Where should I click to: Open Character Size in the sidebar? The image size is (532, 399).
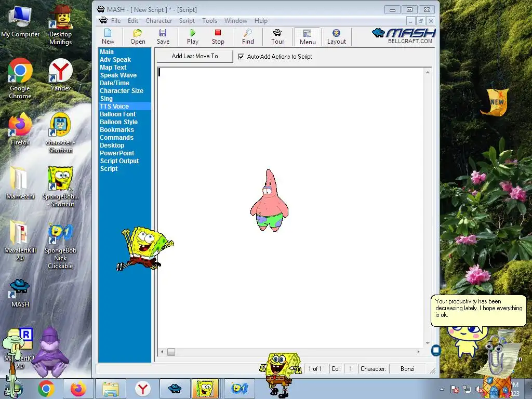[122, 91]
